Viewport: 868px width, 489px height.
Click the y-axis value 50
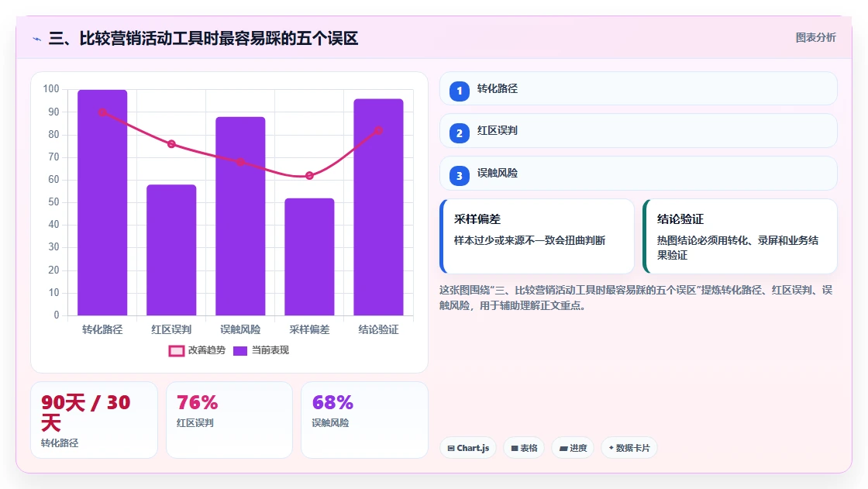[53, 202]
